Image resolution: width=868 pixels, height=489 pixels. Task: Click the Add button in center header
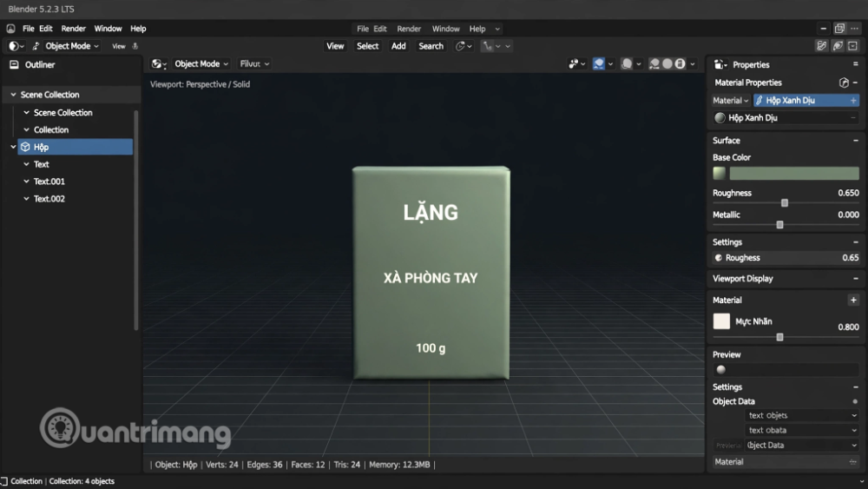click(x=398, y=46)
